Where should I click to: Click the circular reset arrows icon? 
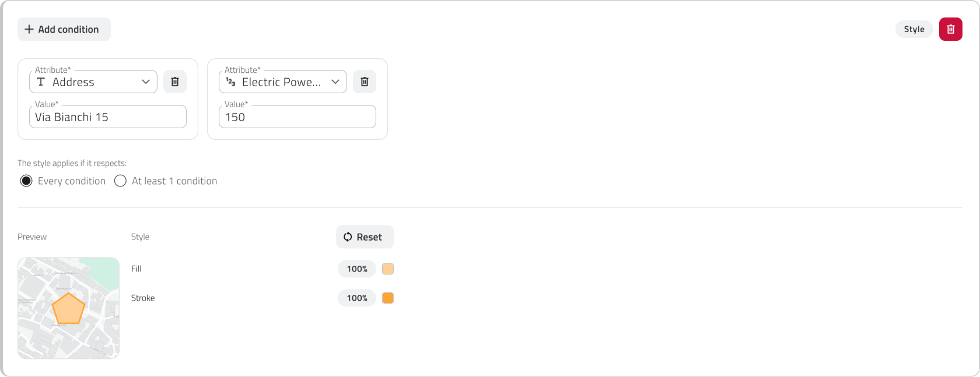[x=348, y=237]
